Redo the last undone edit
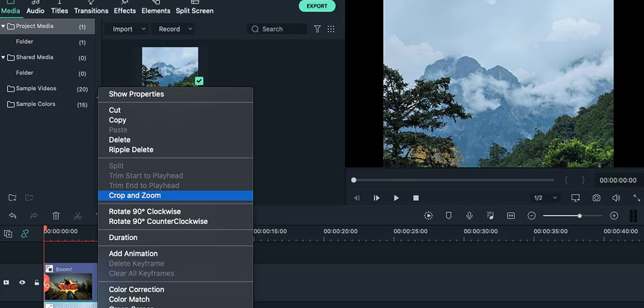Screen dimensions: 644x308 click(x=34, y=215)
